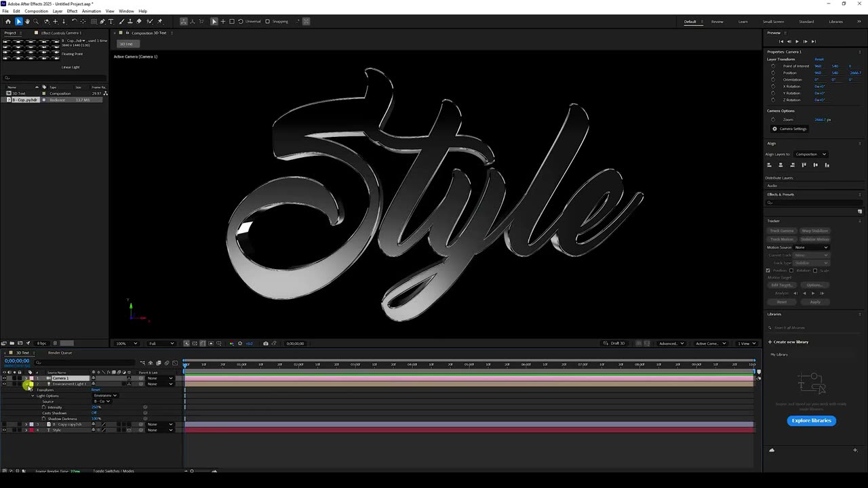
Task: Toggle stopwatch for Zoom property
Action: click(x=773, y=119)
